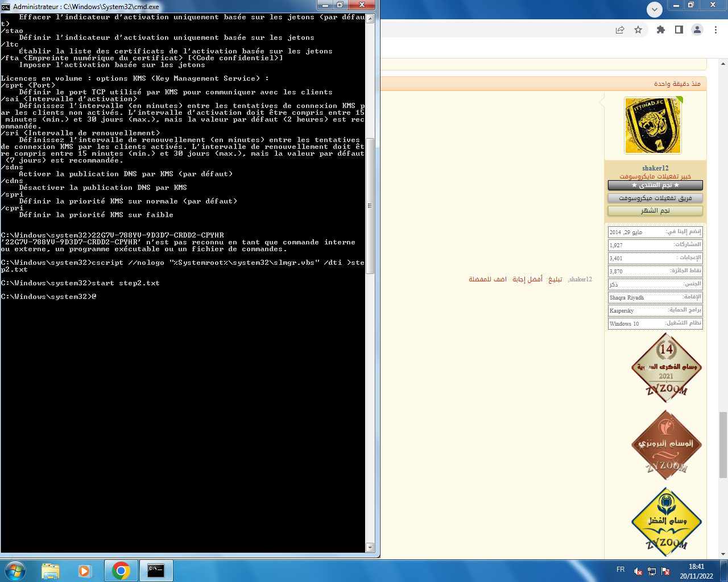The image size is (728, 582).
Task: Open Chrome three-dot menu
Action: tap(716, 30)
